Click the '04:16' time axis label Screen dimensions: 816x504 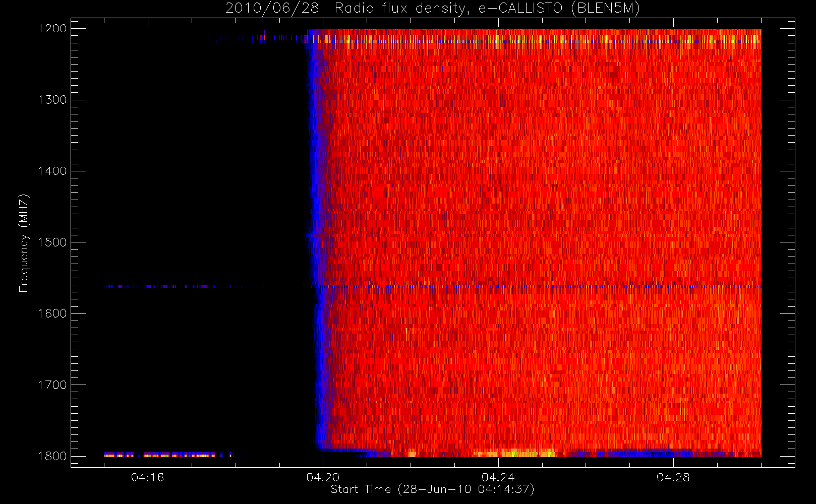pos(147,477)
